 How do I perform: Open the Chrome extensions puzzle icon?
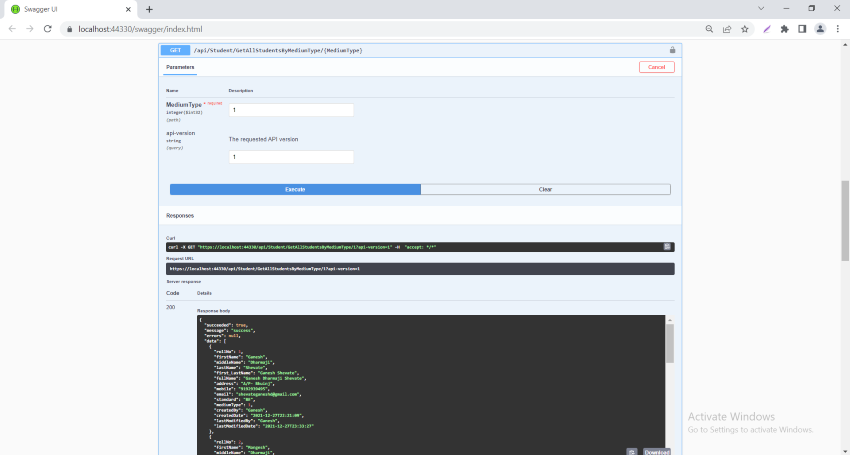click(784, 29)
